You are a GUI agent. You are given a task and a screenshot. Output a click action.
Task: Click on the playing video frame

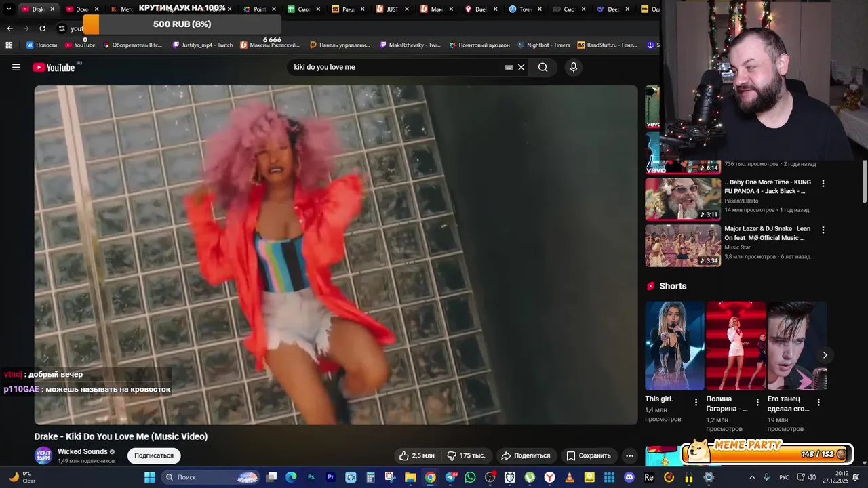point(336,255)
